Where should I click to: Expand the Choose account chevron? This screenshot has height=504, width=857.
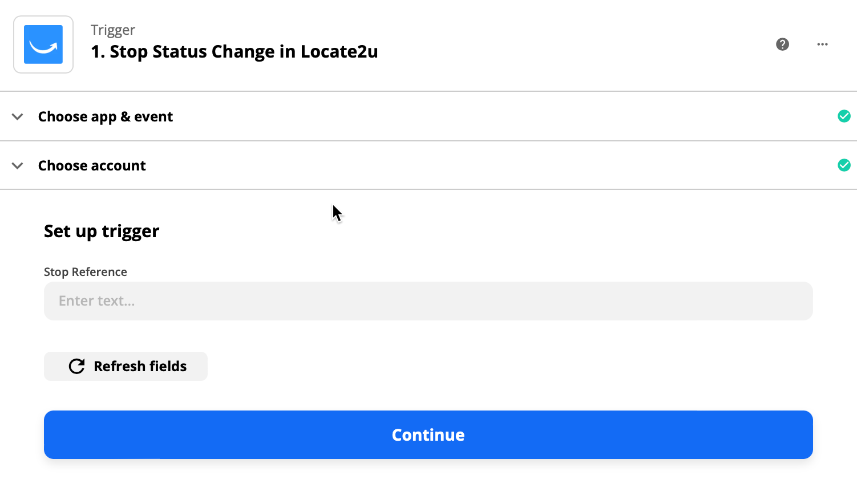pyautogui.click(x=18, y=165)
